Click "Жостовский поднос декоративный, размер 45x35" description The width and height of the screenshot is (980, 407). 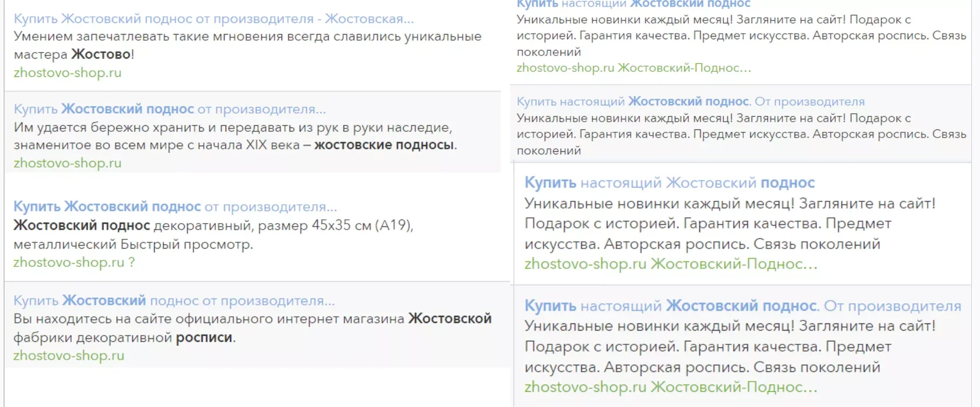(x=213, y=235)
